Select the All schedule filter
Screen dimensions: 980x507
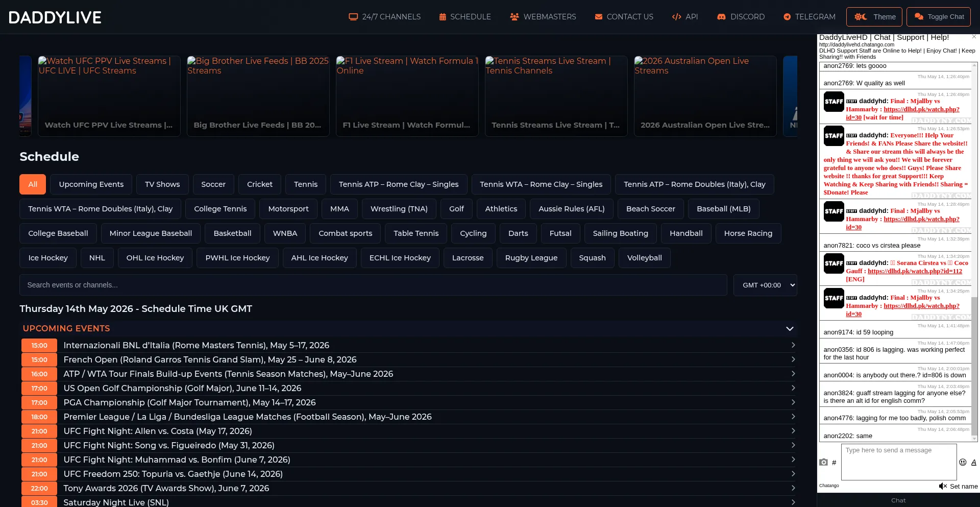pyautogui.click(x=33, y=184)
